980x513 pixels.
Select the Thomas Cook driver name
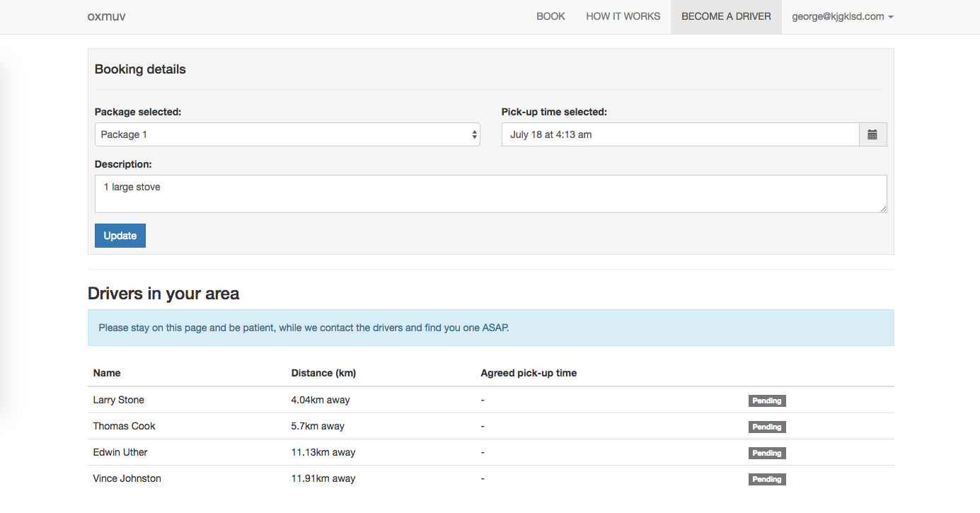[124, 426]
